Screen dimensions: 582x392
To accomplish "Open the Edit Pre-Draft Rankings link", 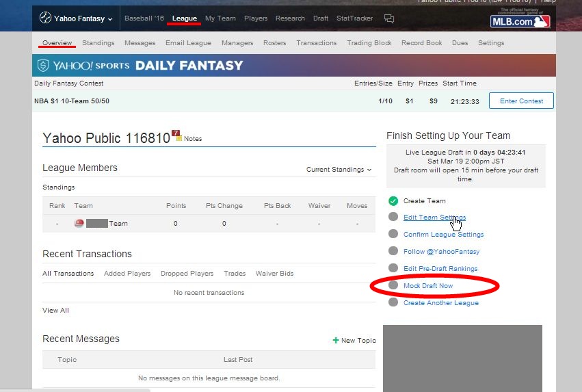I will (440, 268).
